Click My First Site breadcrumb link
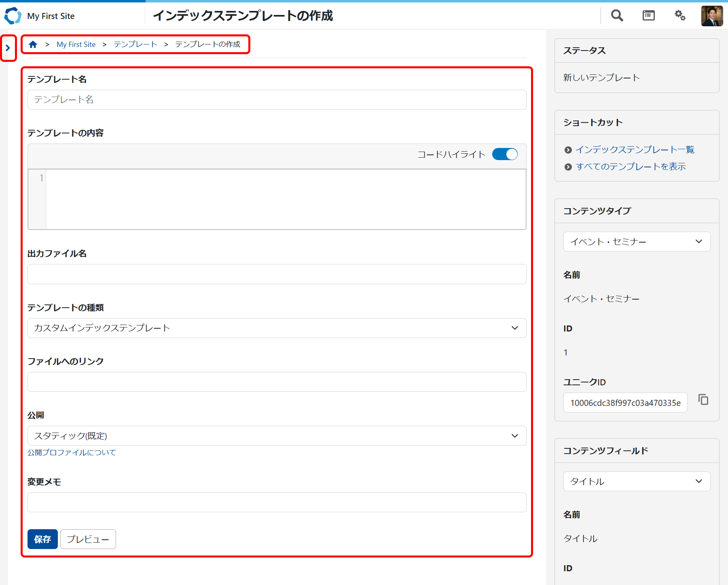The height and width of the screenshot is (585, 728). click(x=76, y=44)
